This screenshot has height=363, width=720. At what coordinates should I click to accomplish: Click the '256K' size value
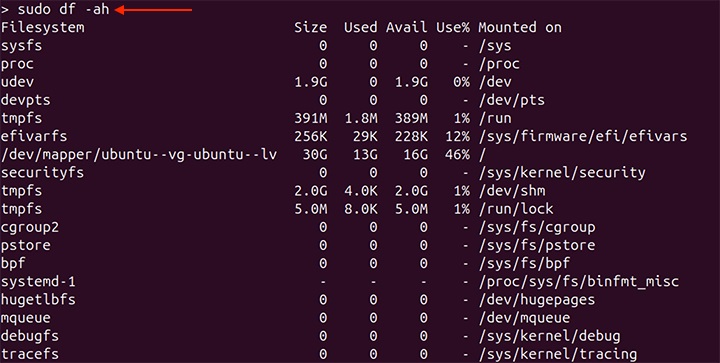click(311, 137)
